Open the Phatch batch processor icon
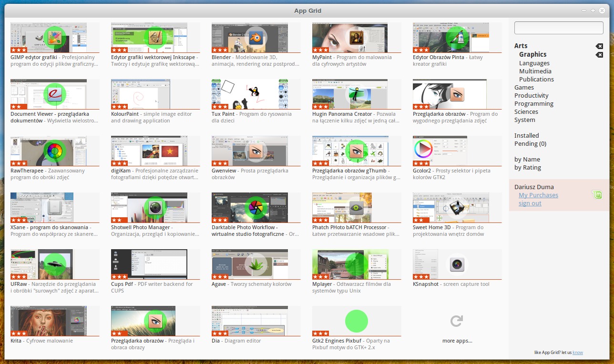The width and height of the screenshot is (614, 364). point(357,207)
